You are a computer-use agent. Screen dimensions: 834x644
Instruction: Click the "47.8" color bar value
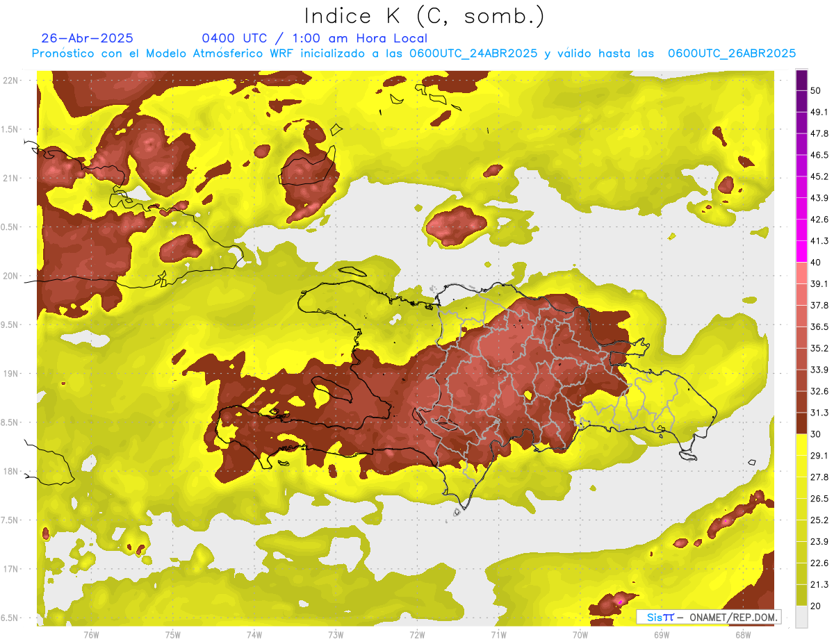click(819, 133)
